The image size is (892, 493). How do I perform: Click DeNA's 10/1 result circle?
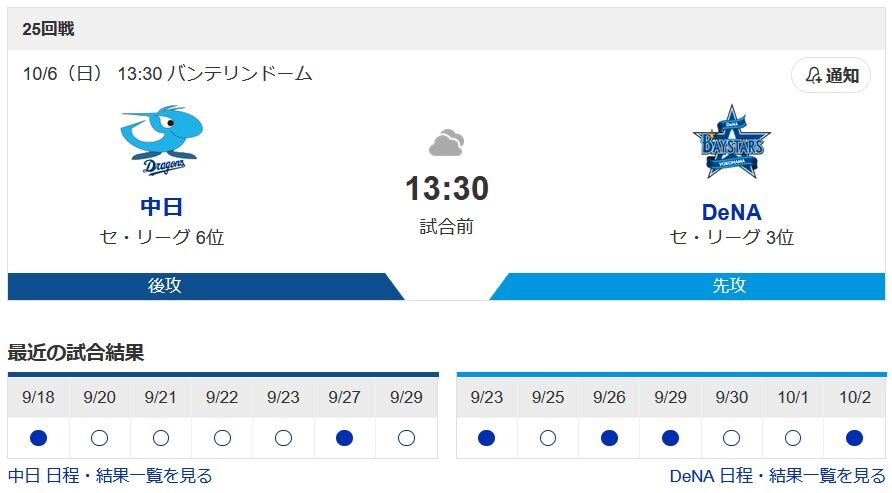[x=793, y=438]
